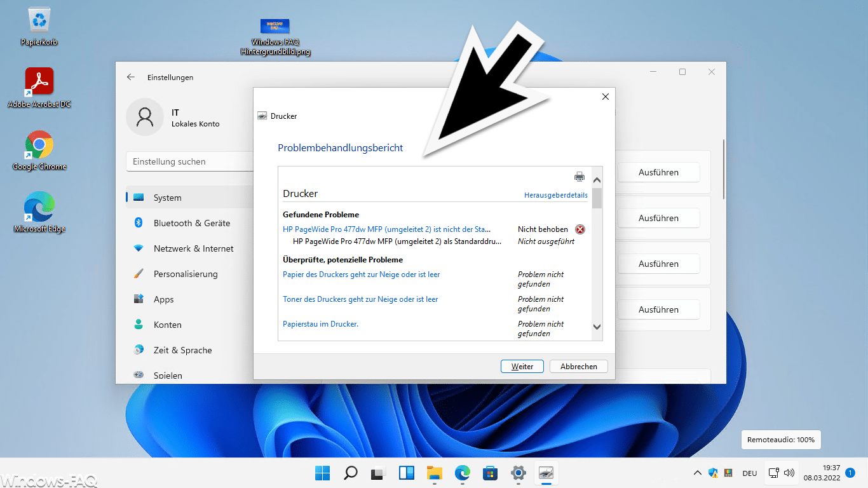Switch to Settings gear in the taskbar
The width and height of the screenshot is (868, 488).
[519, 473]
